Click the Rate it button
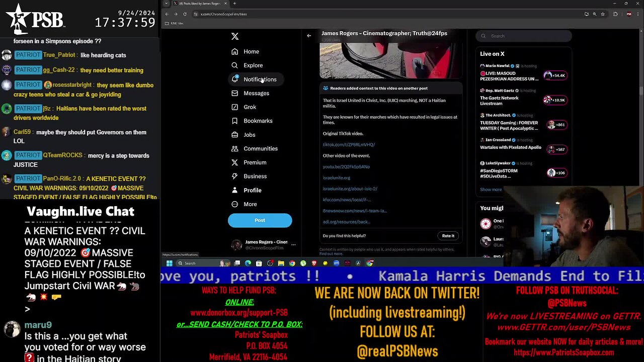Viewport: 644px width, 362px height. click(x=448, y=236)
